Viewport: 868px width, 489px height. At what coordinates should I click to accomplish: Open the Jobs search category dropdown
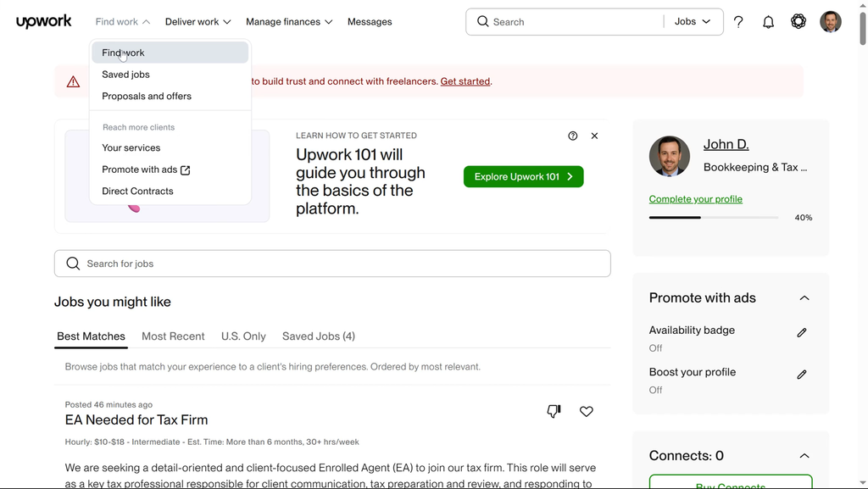click(x=693, y=22)
